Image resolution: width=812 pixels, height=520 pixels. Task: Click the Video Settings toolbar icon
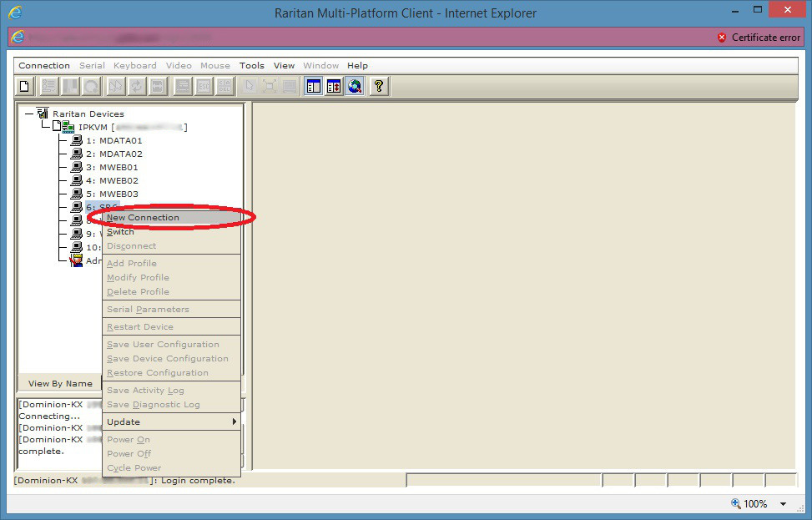coord(70,86)
